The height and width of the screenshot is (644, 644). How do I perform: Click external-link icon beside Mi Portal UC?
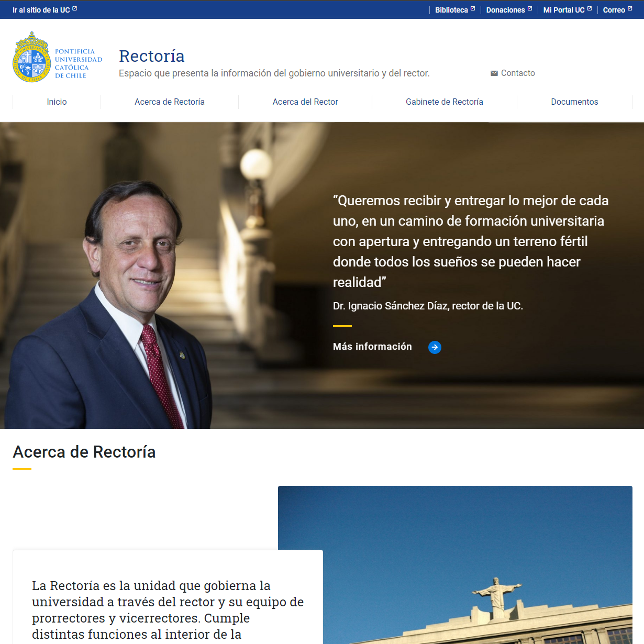pos(590,8)
